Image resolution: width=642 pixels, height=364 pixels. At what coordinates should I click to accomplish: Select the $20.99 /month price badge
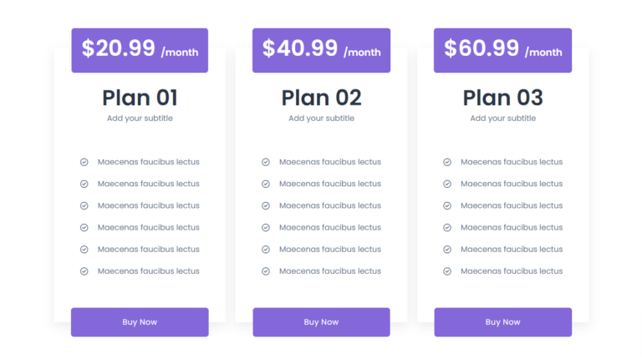tap(140, 50)
